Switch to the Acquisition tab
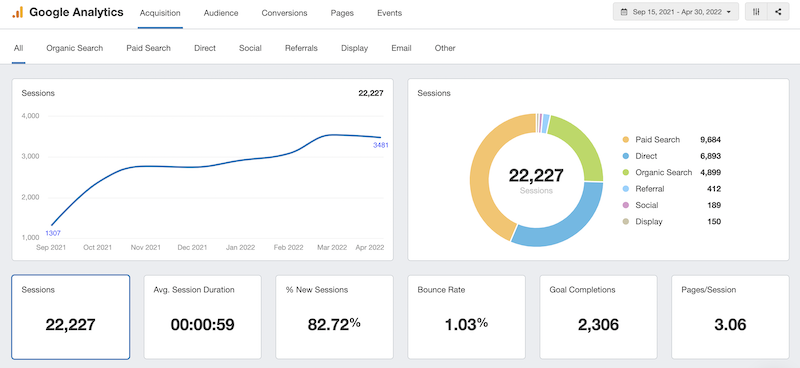 pos(160,13)
